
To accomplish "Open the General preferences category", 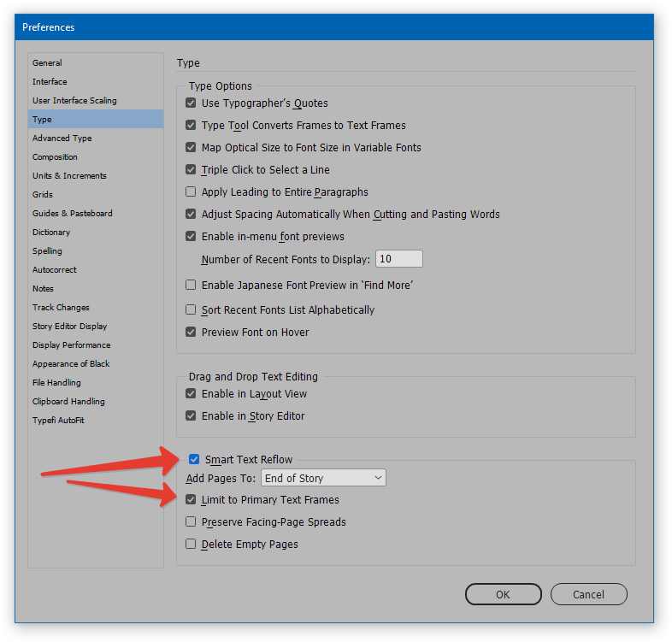I will [95, 63].
